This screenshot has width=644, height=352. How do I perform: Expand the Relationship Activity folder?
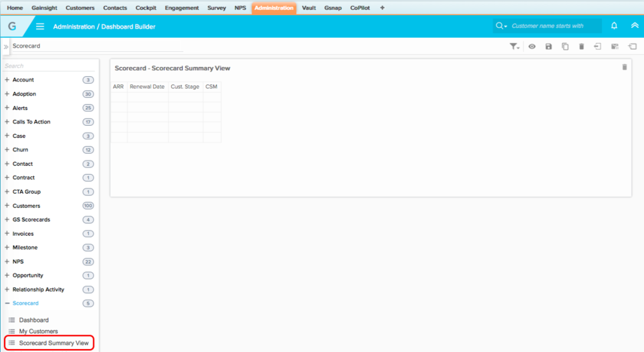(7, 289)
